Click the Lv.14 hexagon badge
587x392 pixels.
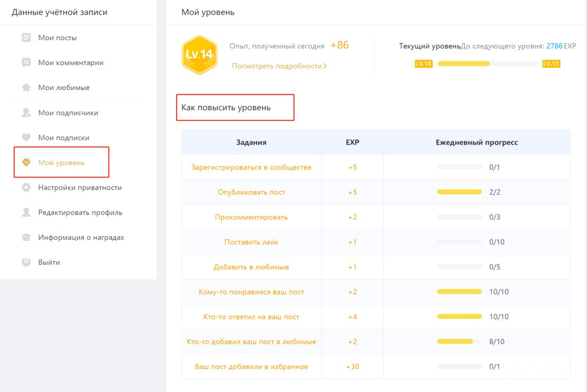199,55
